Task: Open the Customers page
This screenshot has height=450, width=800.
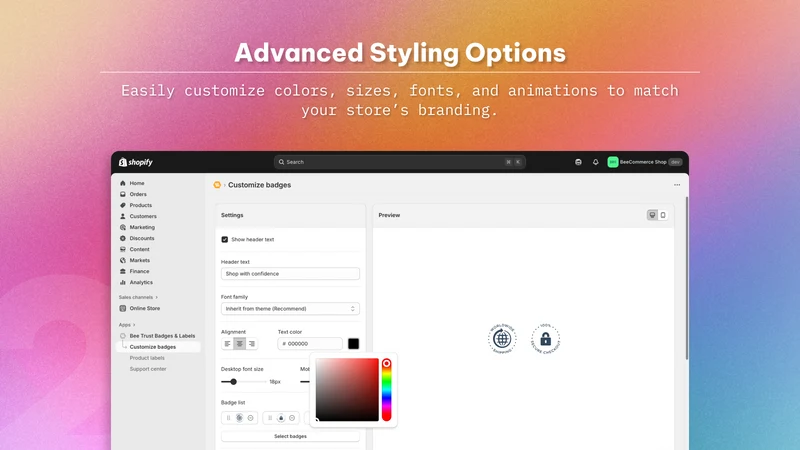Action: (143, 216)
